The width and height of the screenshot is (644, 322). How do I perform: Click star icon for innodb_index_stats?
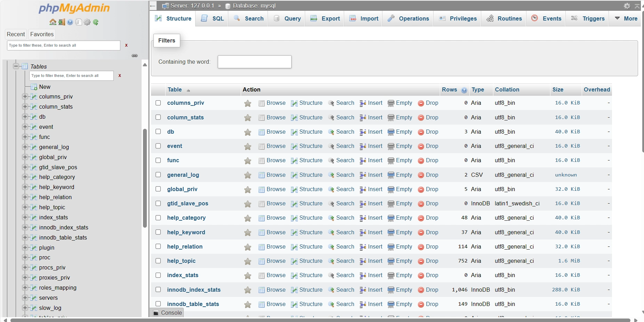(x=248, y=290)
